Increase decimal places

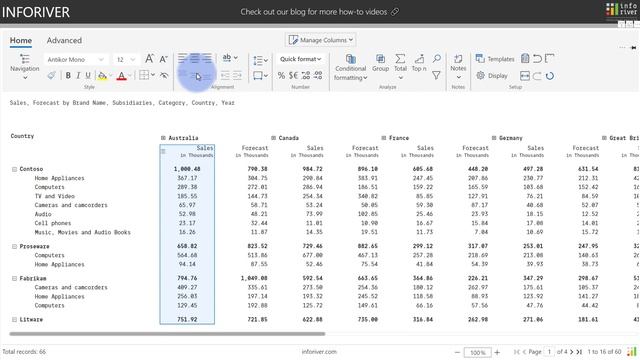tap(306, 76)
